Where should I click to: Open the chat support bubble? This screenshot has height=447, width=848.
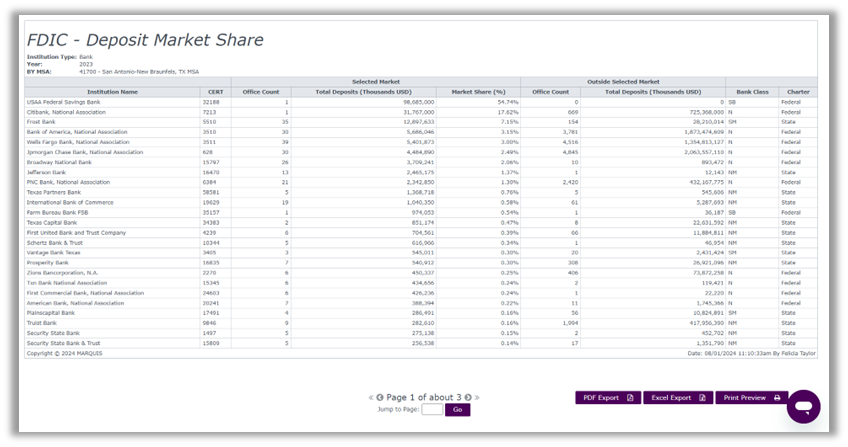coord(803,405)
